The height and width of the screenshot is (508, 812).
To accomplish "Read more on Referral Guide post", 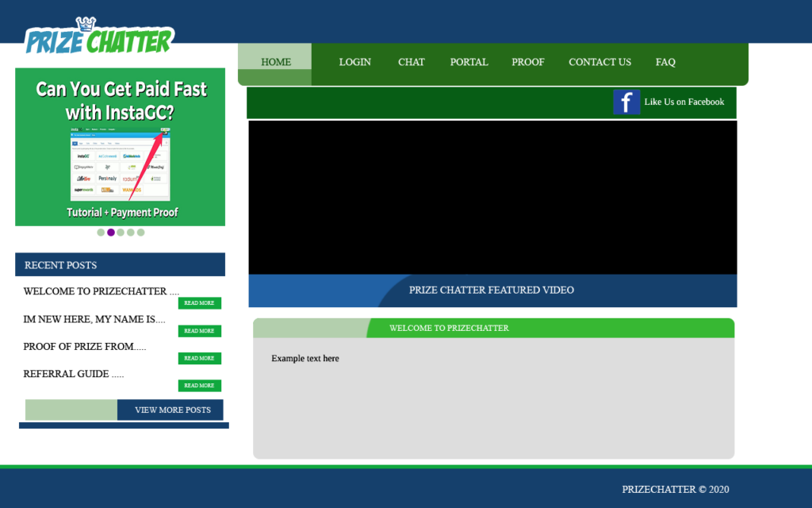I will tap(199, 386).
